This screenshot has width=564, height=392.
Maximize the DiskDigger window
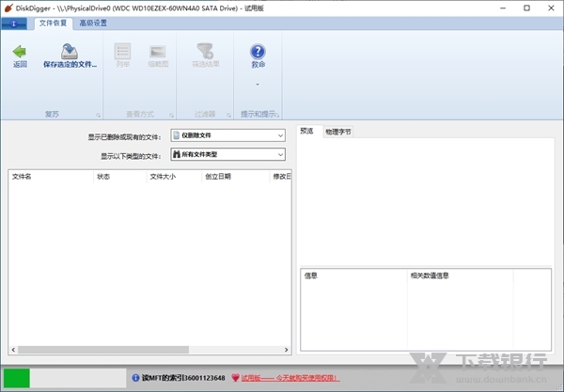(x=526, y=8)
